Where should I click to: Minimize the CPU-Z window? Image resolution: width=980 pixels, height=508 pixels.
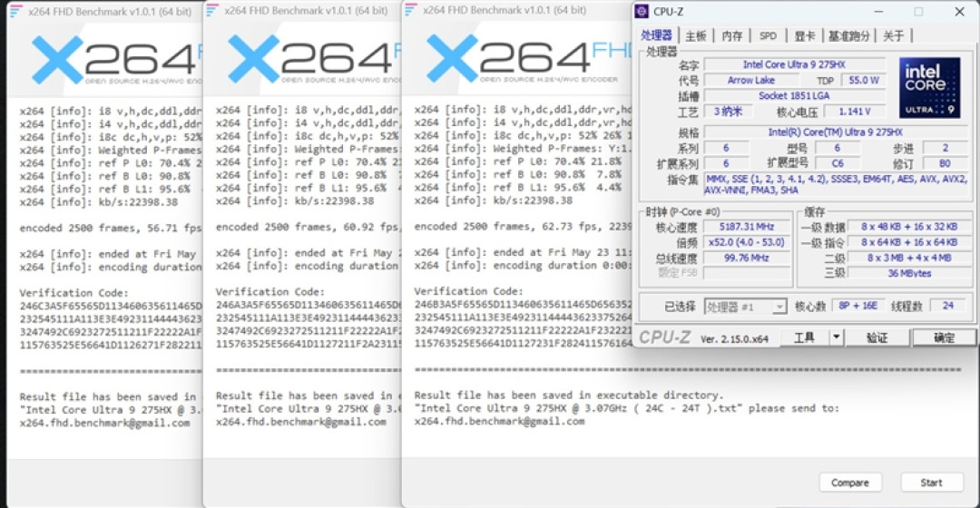(878, 11)
